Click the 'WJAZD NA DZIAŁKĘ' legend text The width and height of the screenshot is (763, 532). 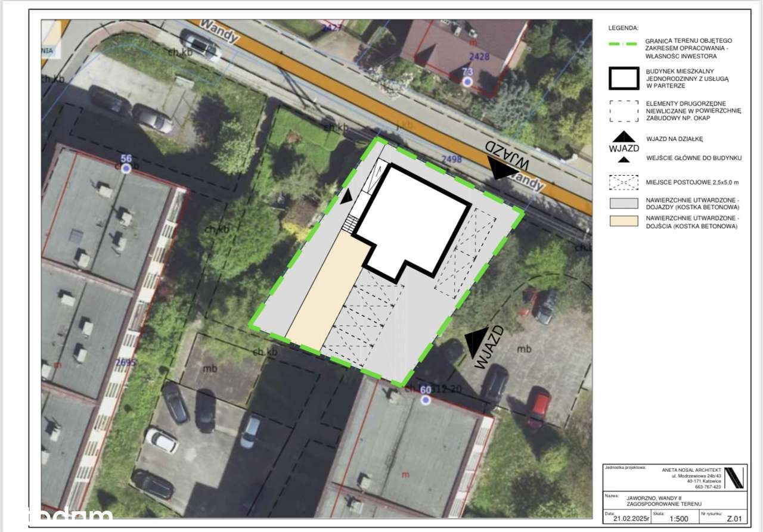click(675, 139)
